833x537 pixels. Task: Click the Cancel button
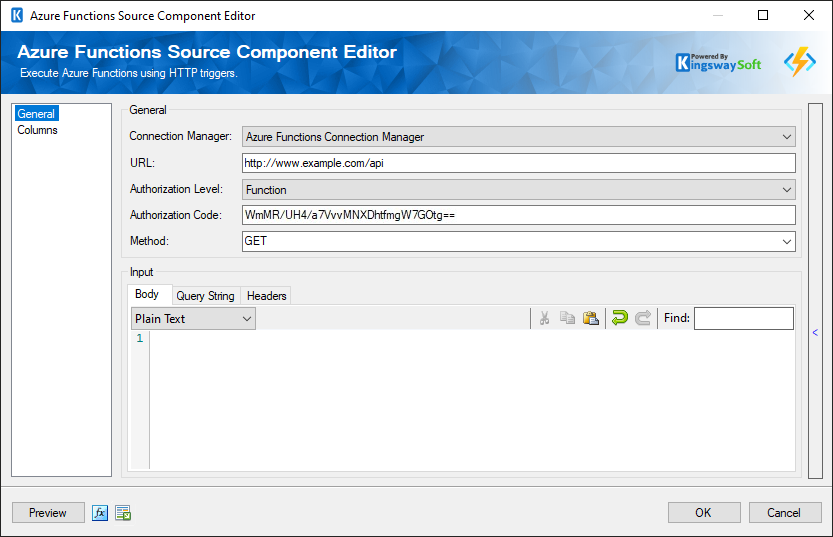(785, 513)
